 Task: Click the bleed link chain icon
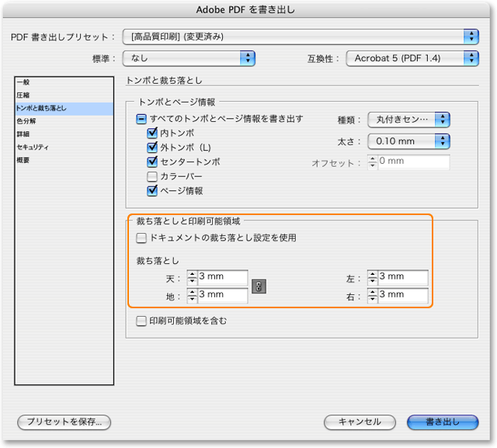click(259, 287)
